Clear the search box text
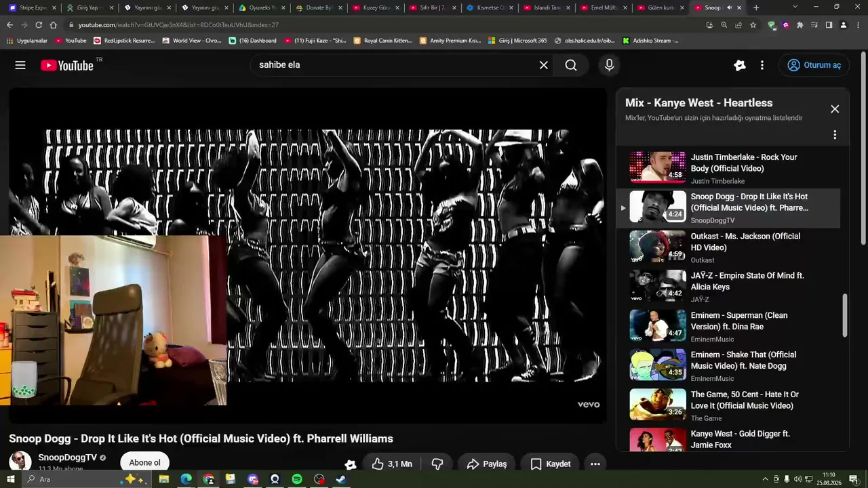Screen dimensions: 868x488 click(543, 65)
